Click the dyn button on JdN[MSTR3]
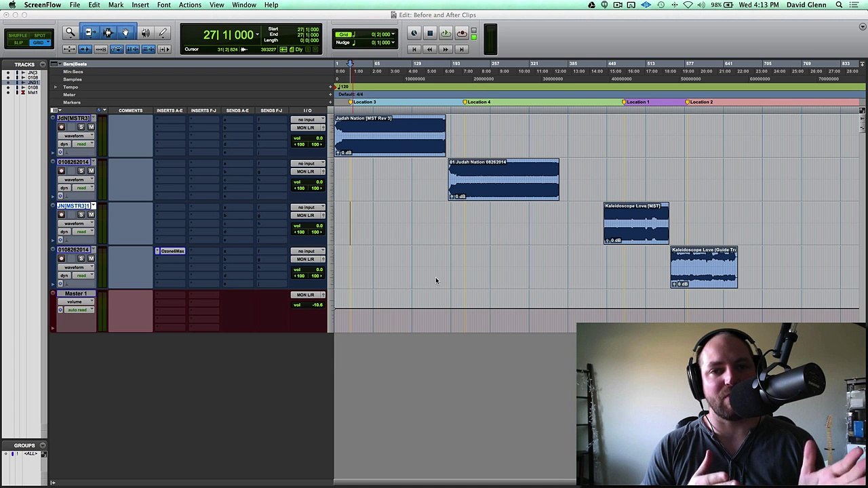The width and height of the screenshot is (868, 488). 64,144
